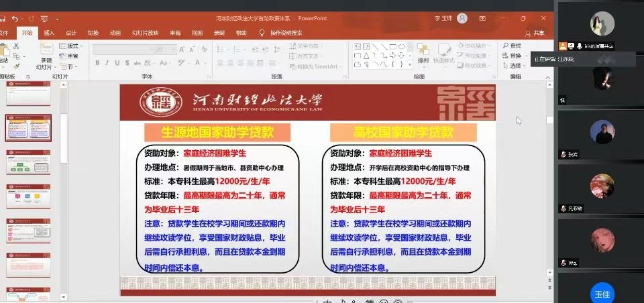Click the numbered list icon
The height and width of the screenshot is (303, 644).
(x=236, y=49)
